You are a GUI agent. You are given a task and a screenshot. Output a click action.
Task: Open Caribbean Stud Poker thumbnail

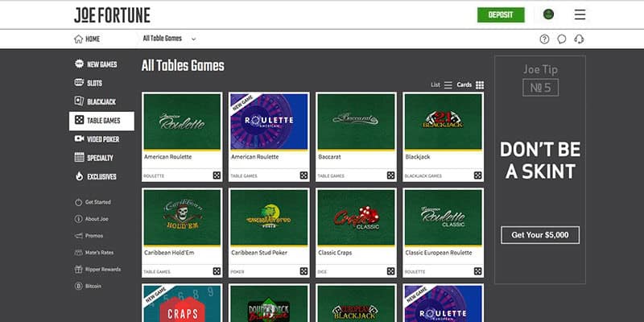(269, 217)
